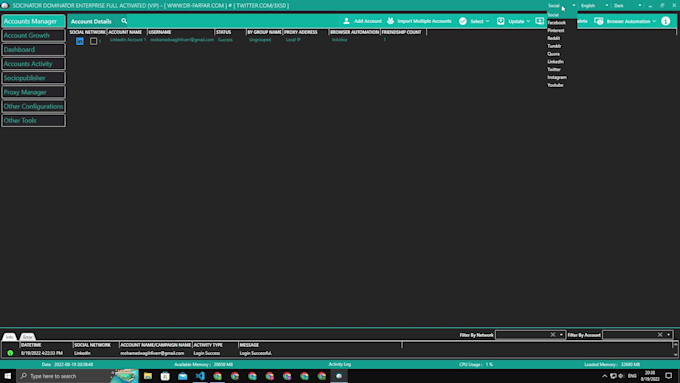Viewport: 680px width, 383px height.
Task: Choose Pinterest from the network list
Action: tap(556, 30)
